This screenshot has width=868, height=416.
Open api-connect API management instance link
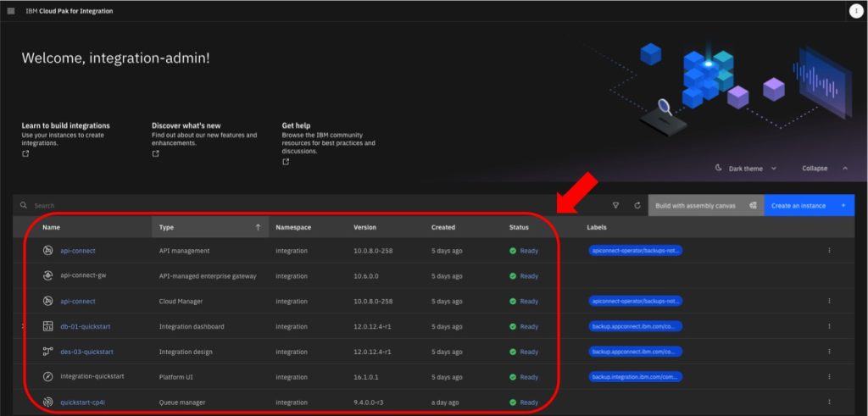pos(77,251)
